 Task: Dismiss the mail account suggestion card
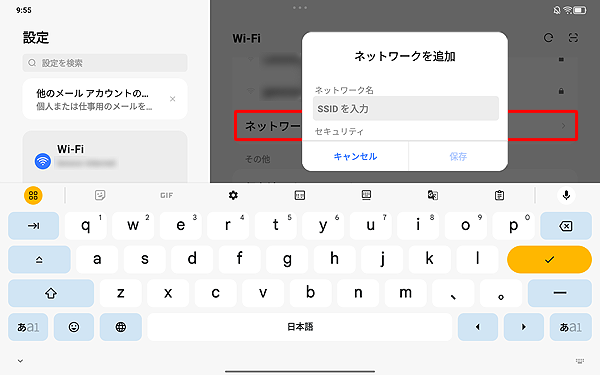click(x=173, y=99)
